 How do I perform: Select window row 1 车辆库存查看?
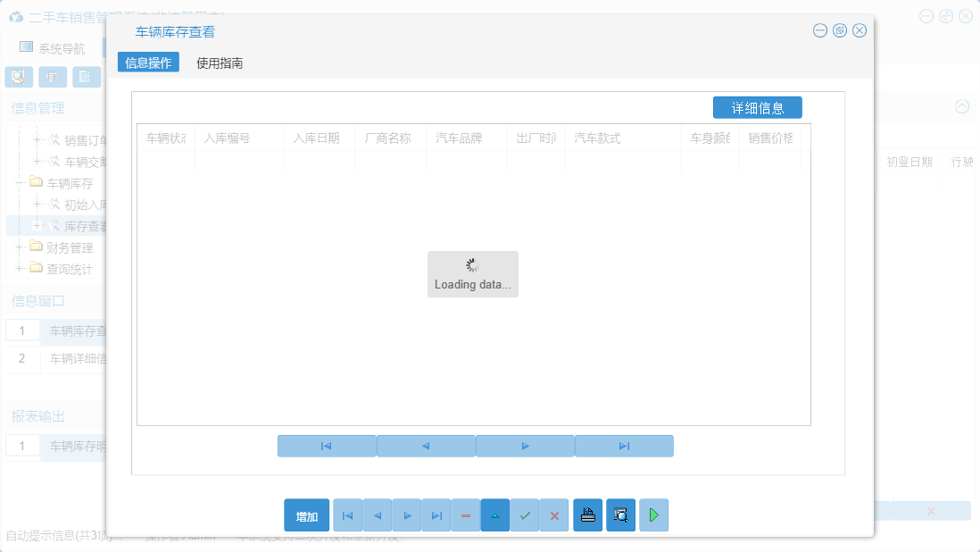(x=56, y=330)
